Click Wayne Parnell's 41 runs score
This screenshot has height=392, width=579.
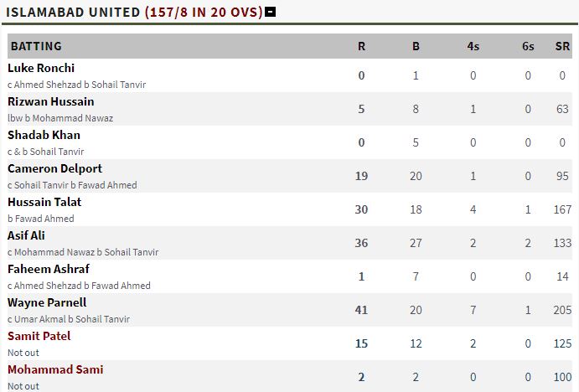pos(361,310)
